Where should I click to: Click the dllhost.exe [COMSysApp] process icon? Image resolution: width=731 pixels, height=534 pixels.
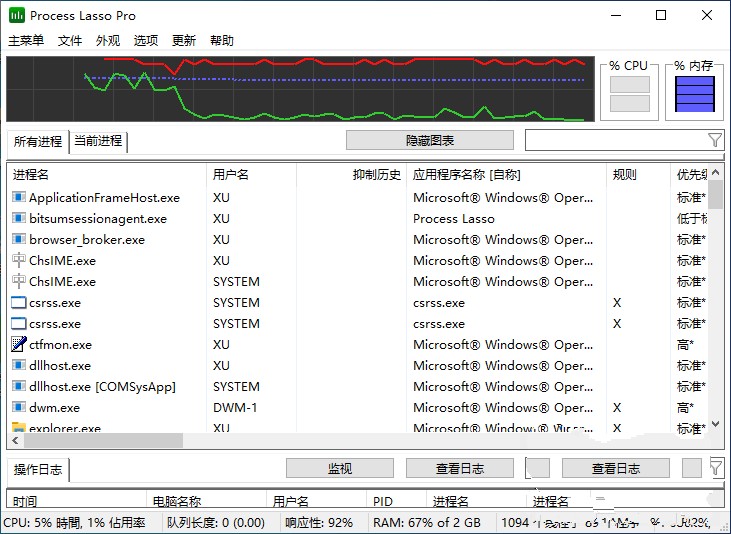tap(19, 386)
